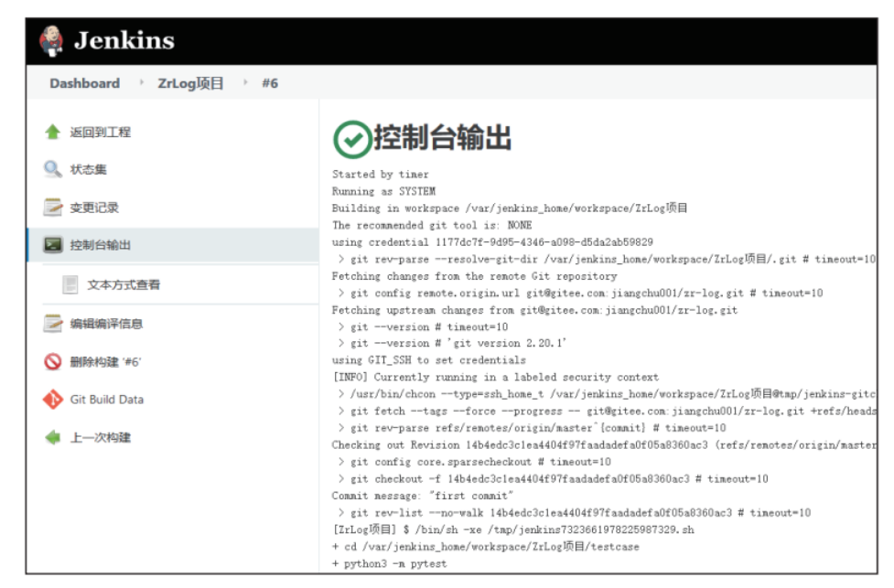Open the 状态集 page

tap(89, 169)
